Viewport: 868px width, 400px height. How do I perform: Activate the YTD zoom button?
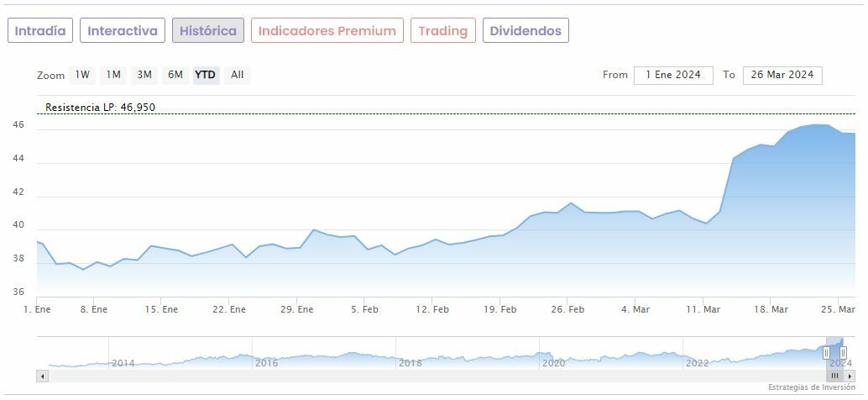click(x=206, y=75)
